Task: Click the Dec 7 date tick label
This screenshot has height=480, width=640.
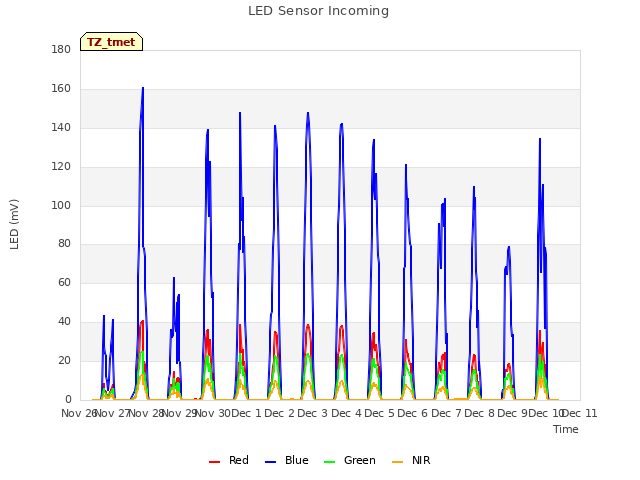Action: tap(447, 413)
